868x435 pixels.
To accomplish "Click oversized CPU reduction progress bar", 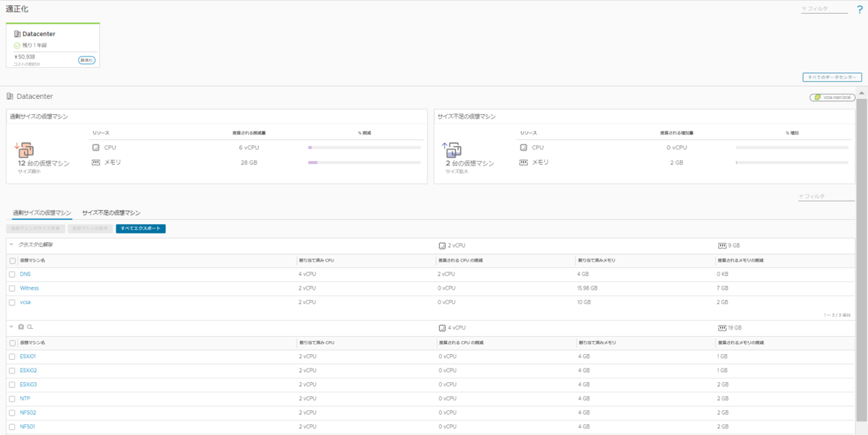I will (365, 147).
